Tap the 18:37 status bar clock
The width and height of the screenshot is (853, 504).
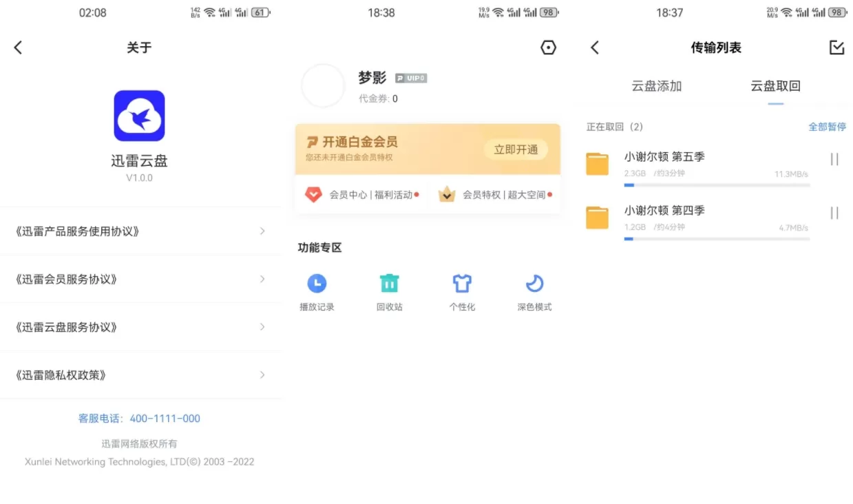pyautogui.click(x=669, y=12)
